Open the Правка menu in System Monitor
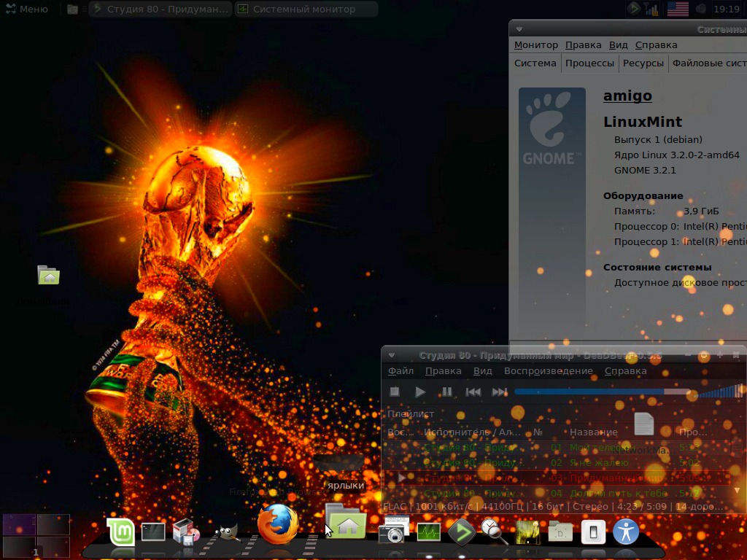The height and width of the screenshot is (560, 747). (583, 44)
